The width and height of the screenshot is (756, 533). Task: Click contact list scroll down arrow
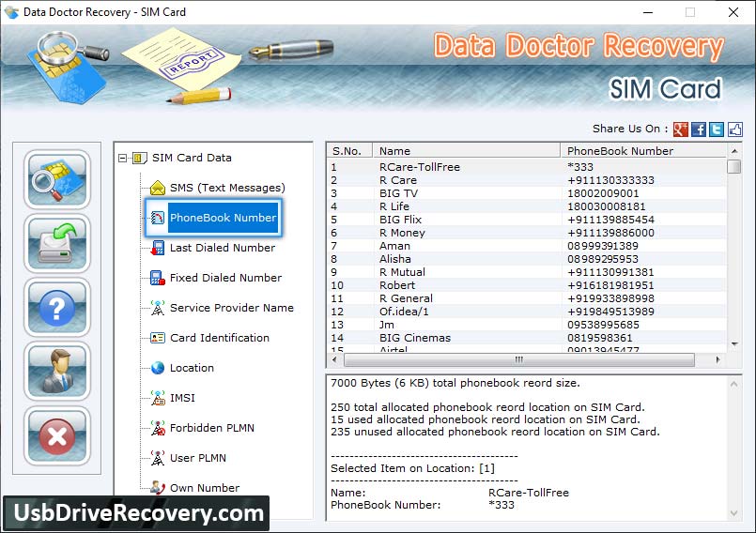pyautogui.click(x=734, y=344)
